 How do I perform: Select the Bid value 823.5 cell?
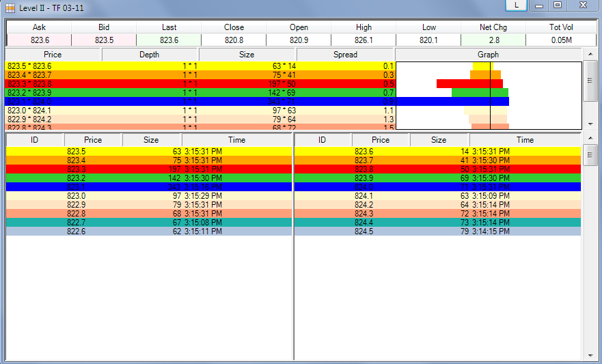(x=104, y=40)
